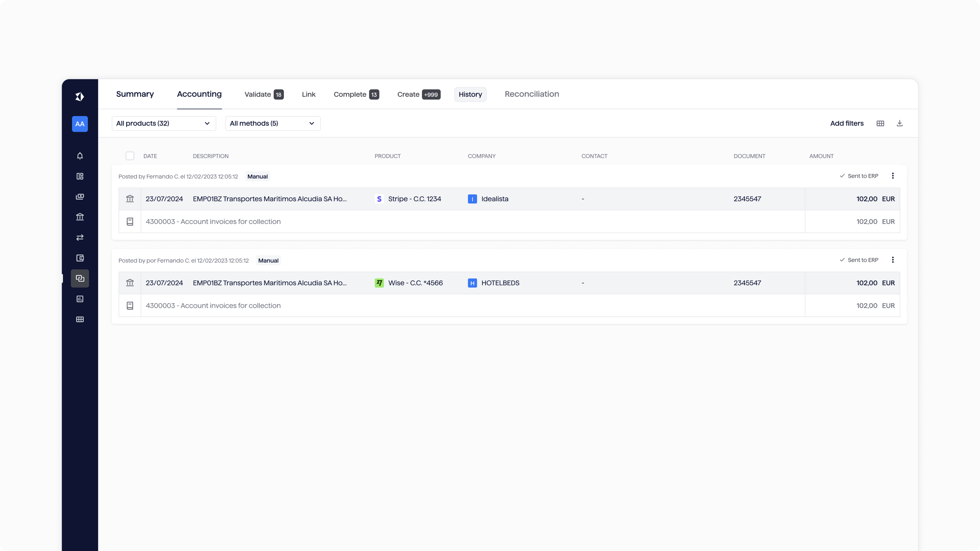Image resolution: width=980 pixels, height=551 pixels.
Task: Click the Add filters button
Action: [847, 123]
